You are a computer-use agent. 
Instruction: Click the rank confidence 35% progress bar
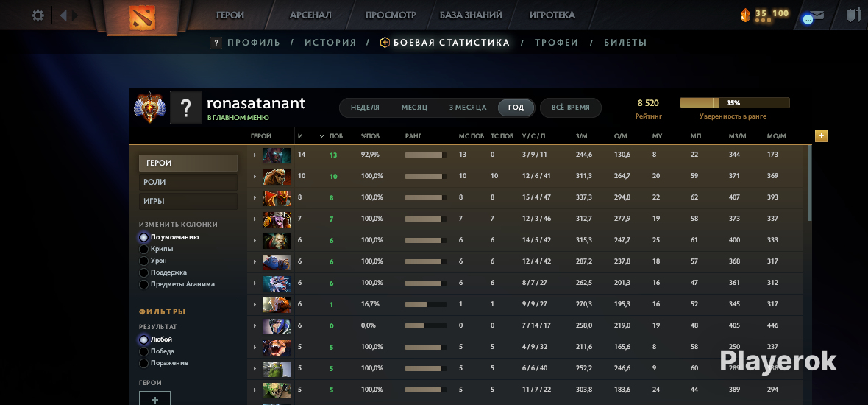click(x=735, y=102)
